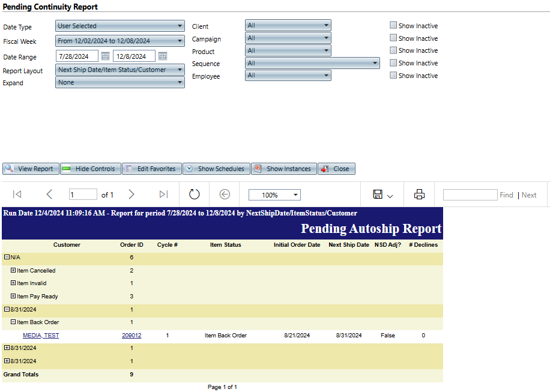Click the # Declines column header
Image resolution: width=550 pixels, height=392 pixels.
[423, 245]
